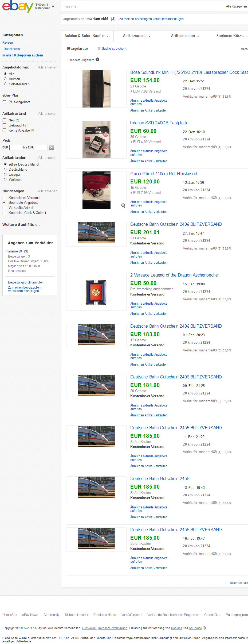The width and height of the screenshot is (248, 644).
Task: Open the Artikelstandort filter dropdown
Action: click(x=186, y=36)
